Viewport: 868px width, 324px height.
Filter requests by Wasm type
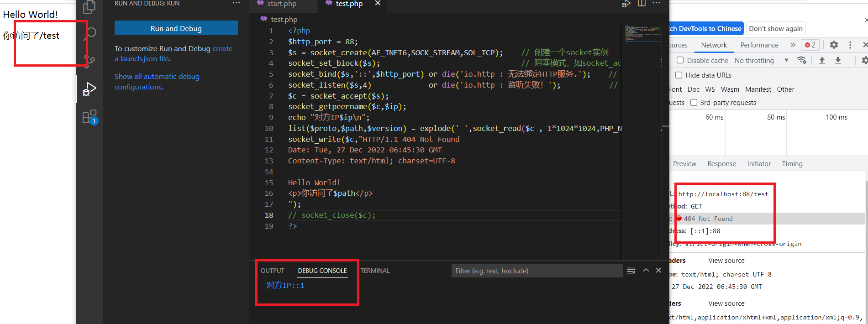(730, 89)
